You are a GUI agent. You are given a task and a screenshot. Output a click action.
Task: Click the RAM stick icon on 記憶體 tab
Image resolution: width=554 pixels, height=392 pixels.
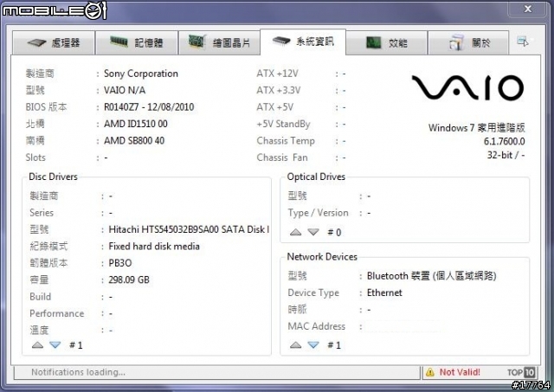point(119,42)
